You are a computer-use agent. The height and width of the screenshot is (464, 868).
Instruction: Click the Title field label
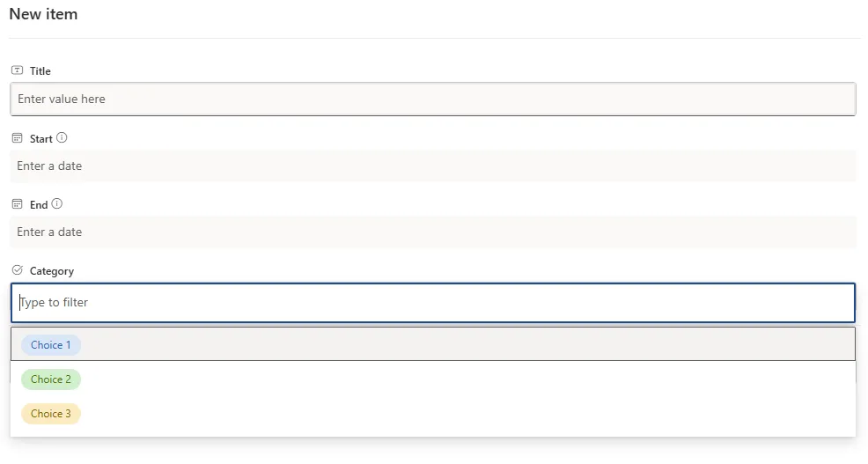pyautogui.click(x=40, y=71)
